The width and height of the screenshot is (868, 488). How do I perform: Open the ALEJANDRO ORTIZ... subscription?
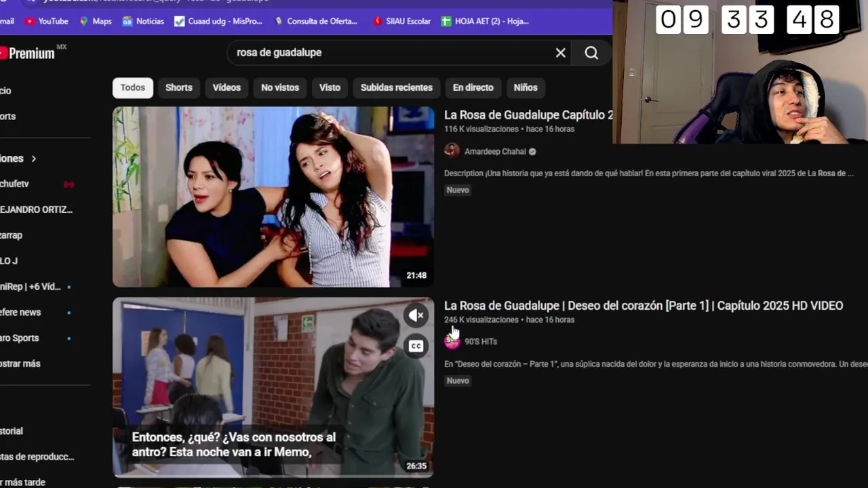click(37, 209)
